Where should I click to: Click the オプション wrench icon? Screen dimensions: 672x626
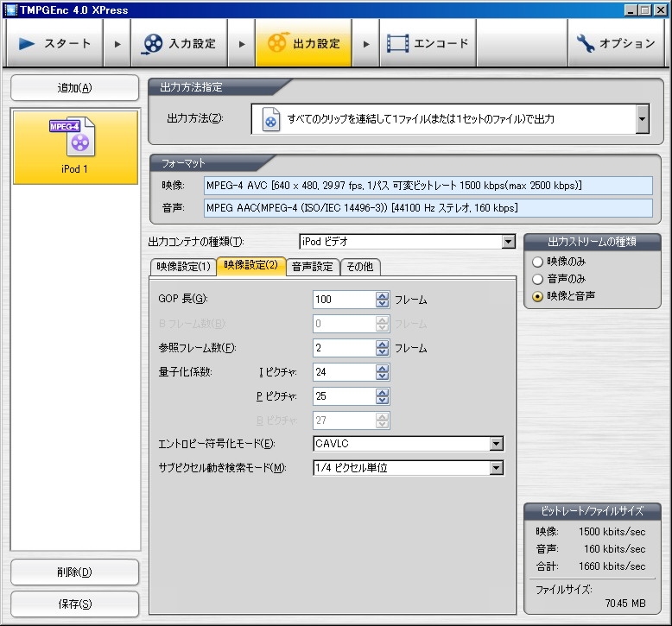point(586,43)
